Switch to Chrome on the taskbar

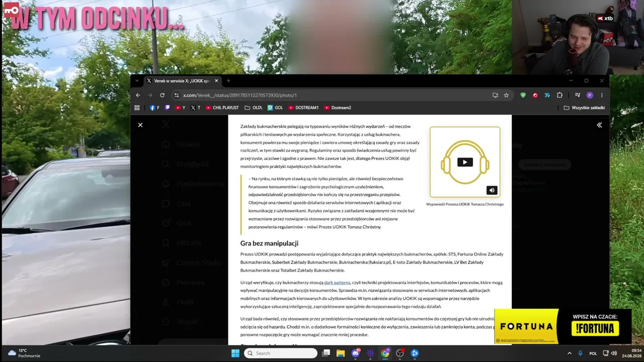(385, 353)
